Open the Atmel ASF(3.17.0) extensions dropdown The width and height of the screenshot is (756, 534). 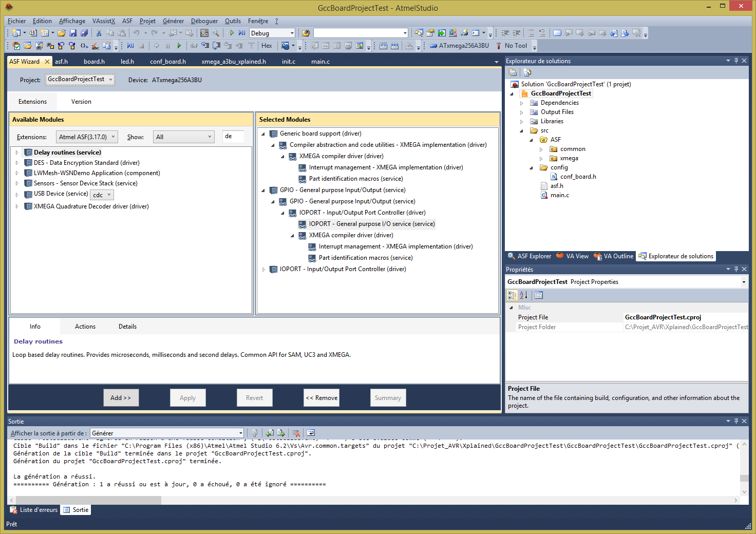pos(86,137)
